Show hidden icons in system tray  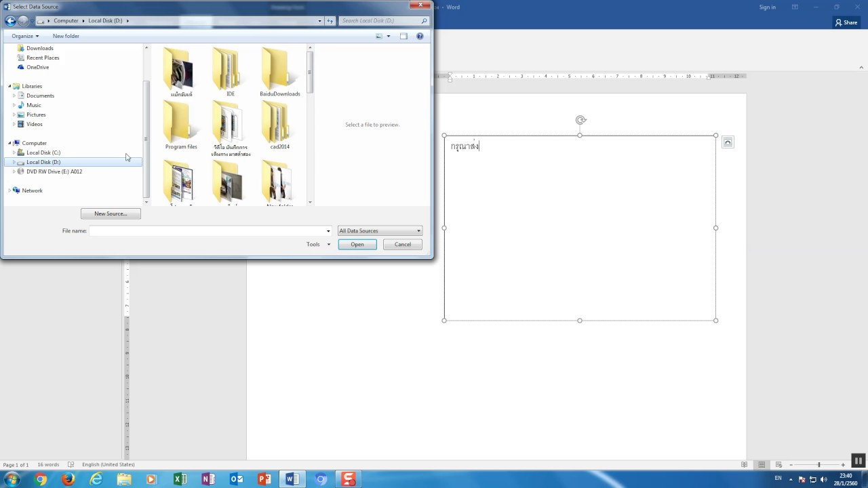click(791, 479)
